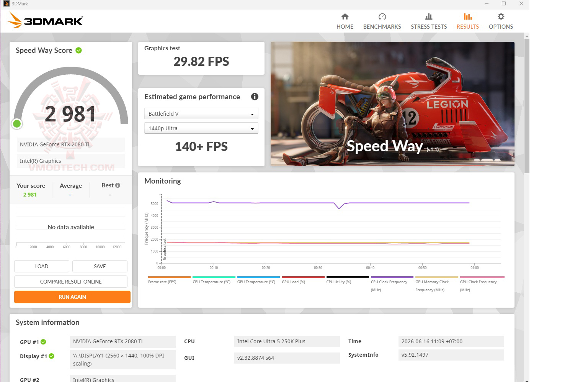Viewport: 588px width, 382px height.
Task: Click the Intel Core Ultra 5 250K Plus field
Action: [287, 341]
